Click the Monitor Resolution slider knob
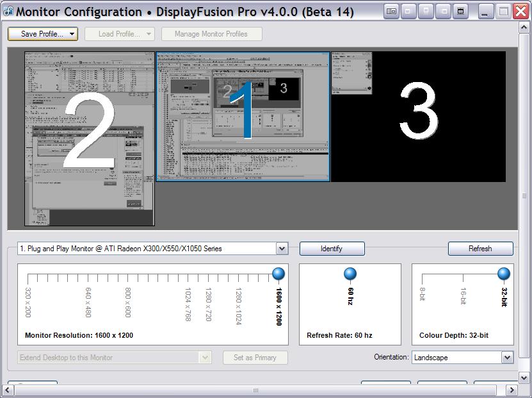Viewport: 532px width, 398px height. [x=278, y=274]
